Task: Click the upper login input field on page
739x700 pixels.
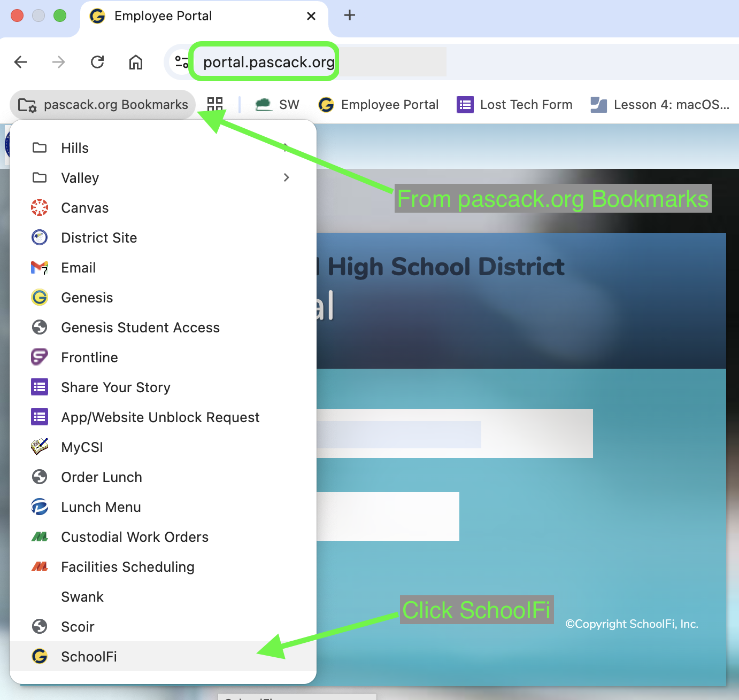Action: pos(455,433)
